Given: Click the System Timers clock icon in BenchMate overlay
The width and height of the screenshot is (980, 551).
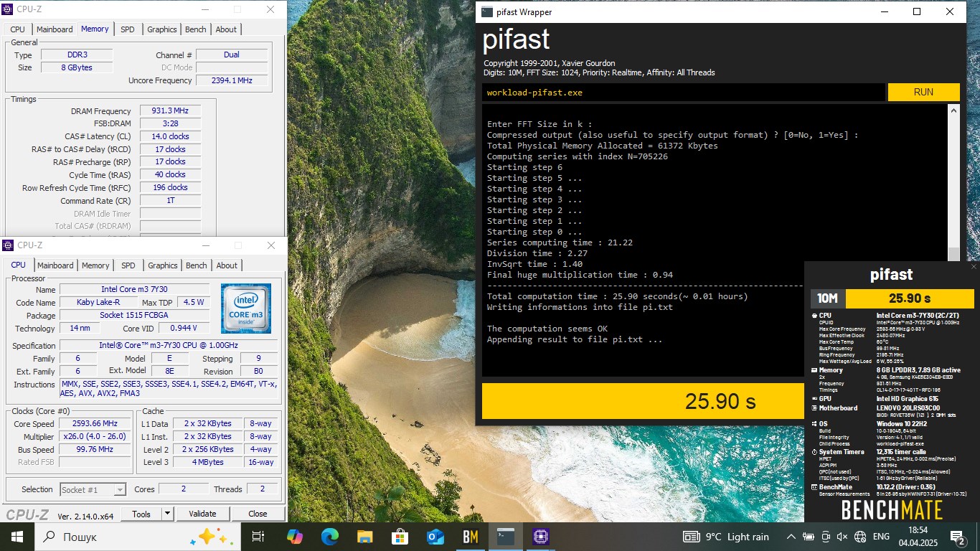Looking at the screenshot, I should click(814, 452).
